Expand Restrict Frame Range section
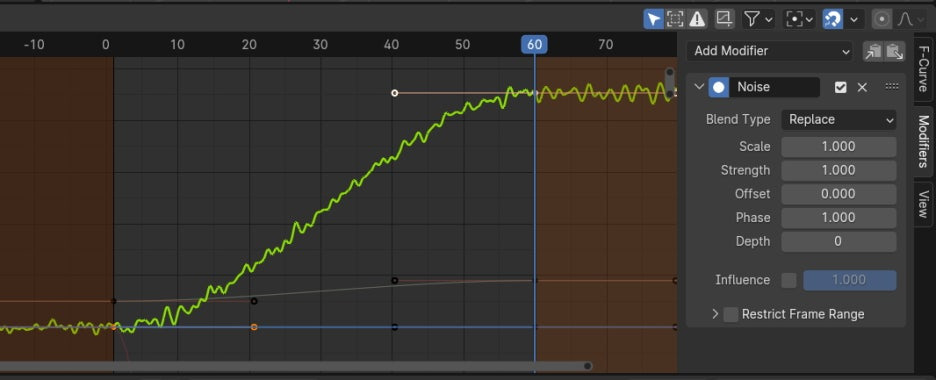The height and width of the screenshot is (380, 936). coord(715,314)
